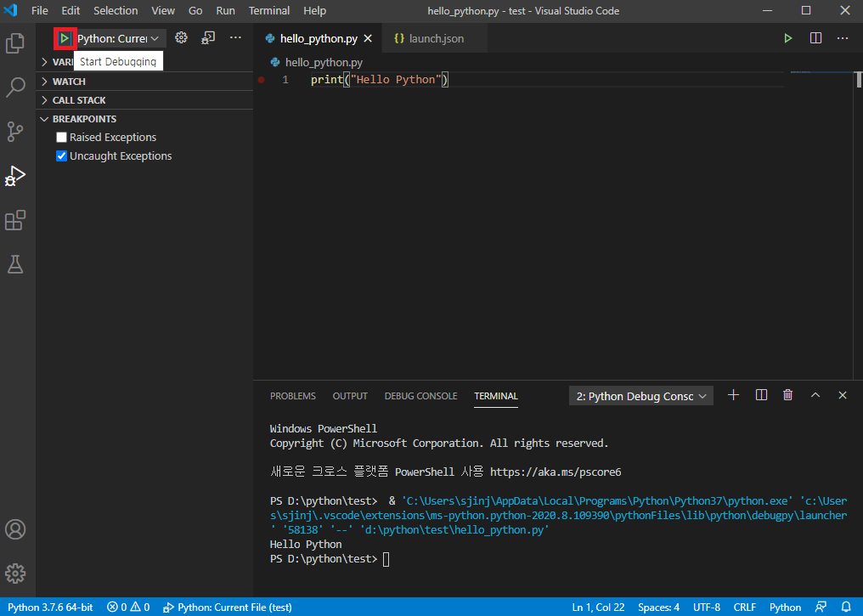Click UTF-8 encoding in status bar
Screen dimensions: 863x616
point(707,608)
